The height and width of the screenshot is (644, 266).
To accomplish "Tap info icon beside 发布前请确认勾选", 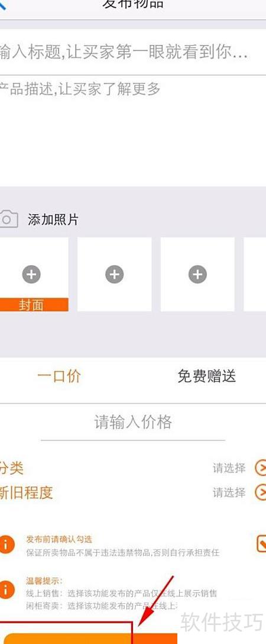I will pos(7,545).
